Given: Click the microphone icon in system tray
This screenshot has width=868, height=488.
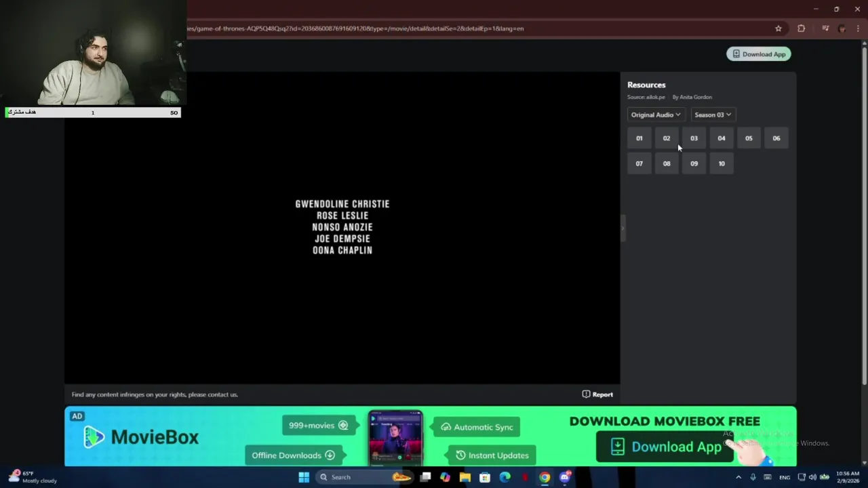Looking at the screenshot, I should pyautogui.click(x=753, y=477).
